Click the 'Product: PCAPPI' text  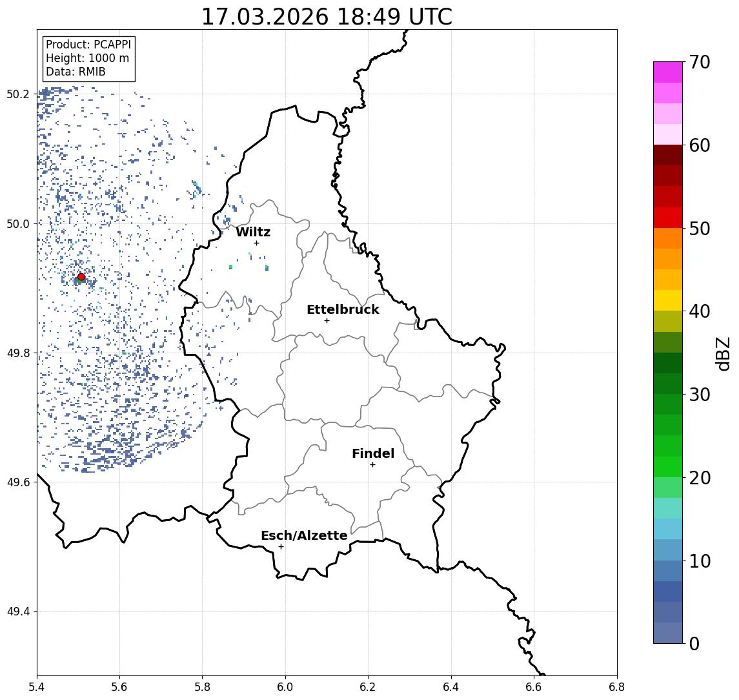(x=88, y=45)
